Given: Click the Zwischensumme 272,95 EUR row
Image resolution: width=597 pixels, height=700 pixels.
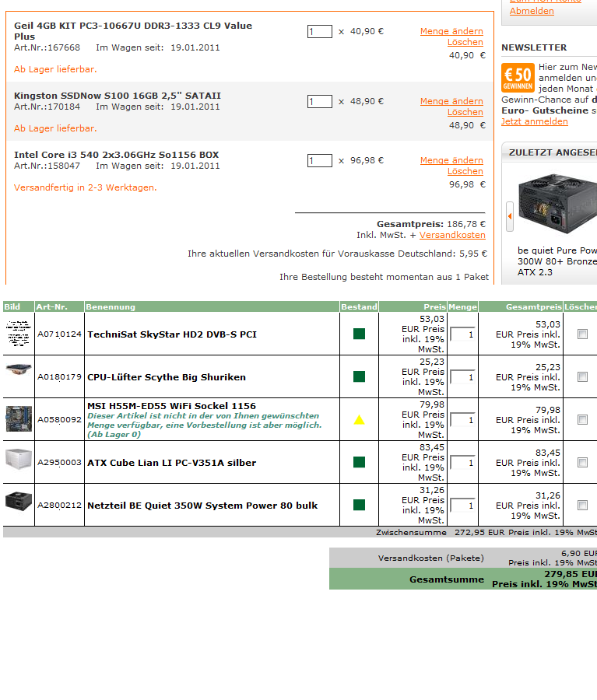Looking at the screenshot, I should [300, 532].
